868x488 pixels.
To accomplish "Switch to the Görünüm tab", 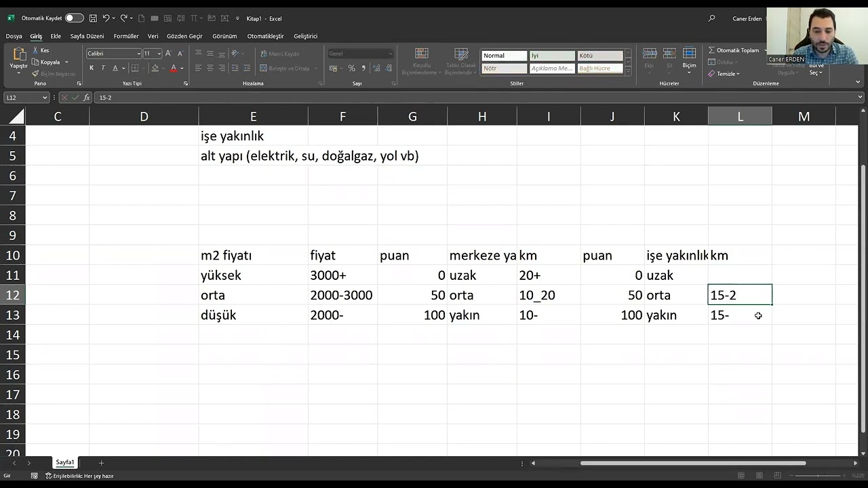I will coord(224,36).
